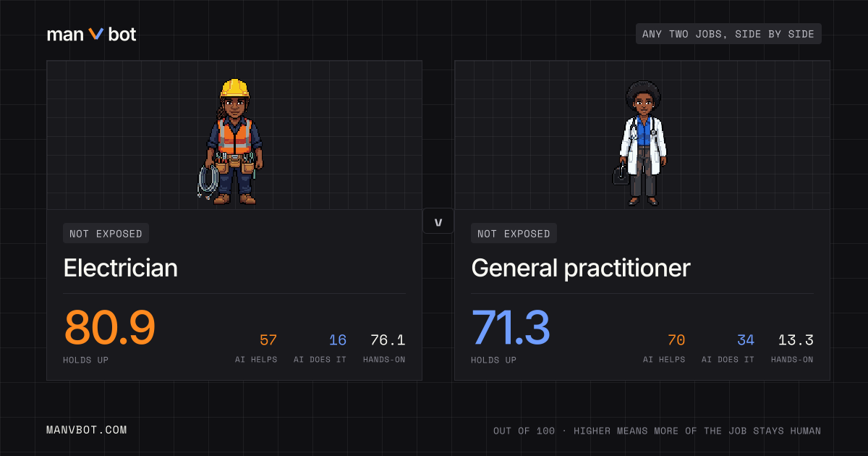Click the man v bot logo
This screenshot has height=456, width=868.
pos(91,34)
